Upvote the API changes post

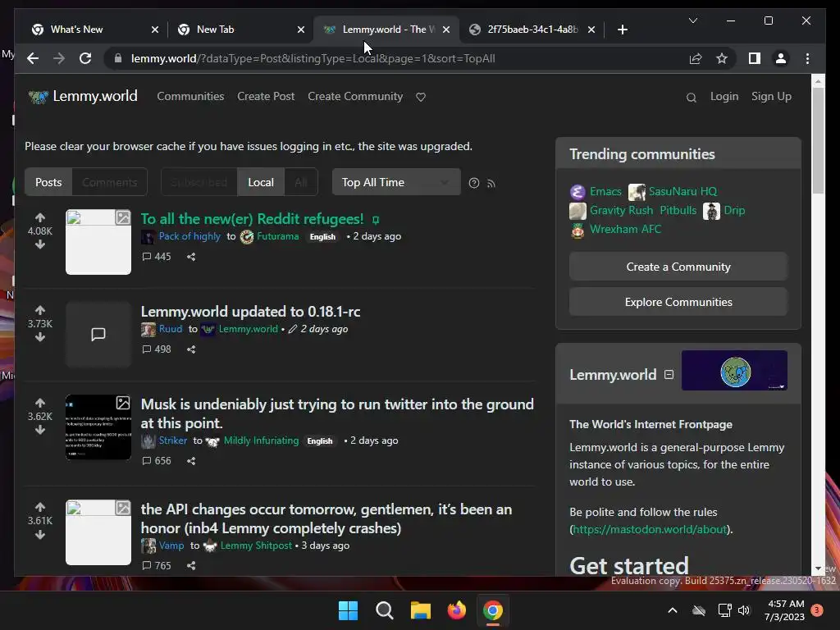click(x=40, y=507)
